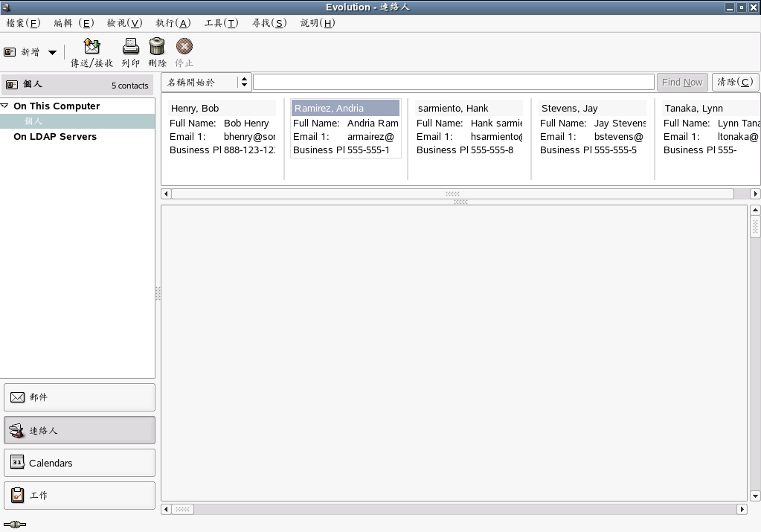The width and height of the screenshot is (761, 532).
Task: Open the search criteria combo box 名稱開始於
Action: (x=206, y=83)
